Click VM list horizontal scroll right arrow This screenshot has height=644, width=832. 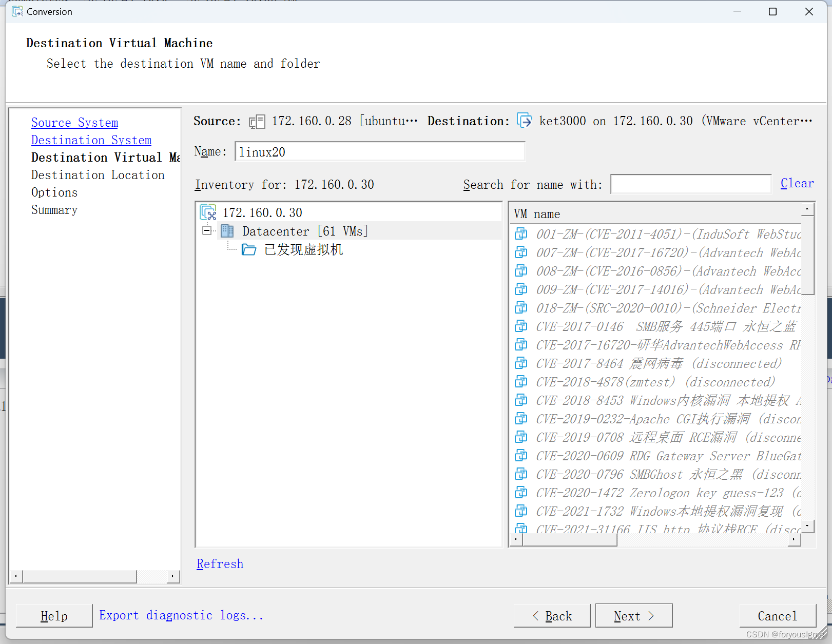pos(794,539)
